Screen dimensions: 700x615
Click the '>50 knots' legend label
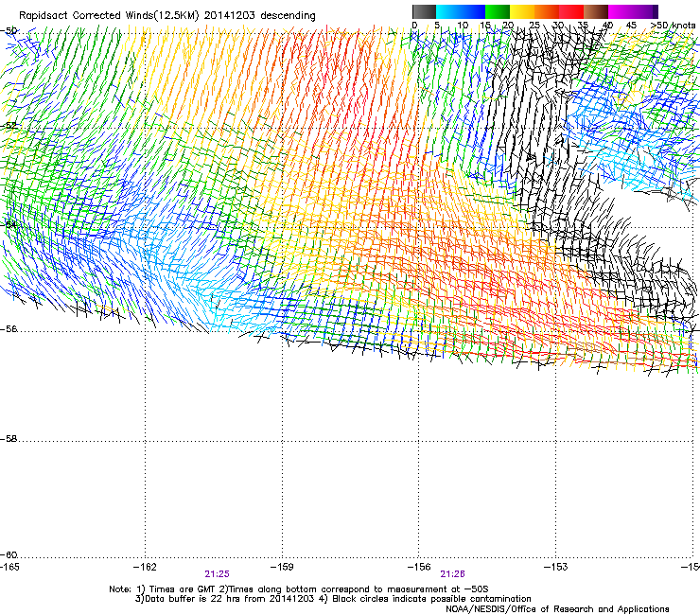673,26
